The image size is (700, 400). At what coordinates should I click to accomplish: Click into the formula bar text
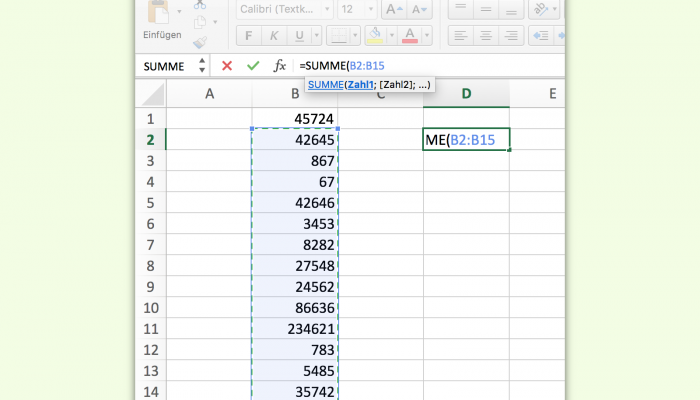click(x=342, y=66)
